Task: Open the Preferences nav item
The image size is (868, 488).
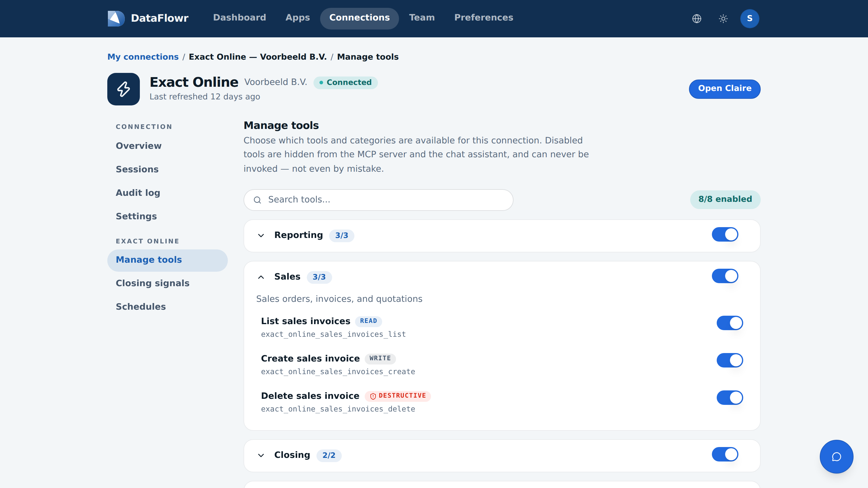Action: point(483,17)
